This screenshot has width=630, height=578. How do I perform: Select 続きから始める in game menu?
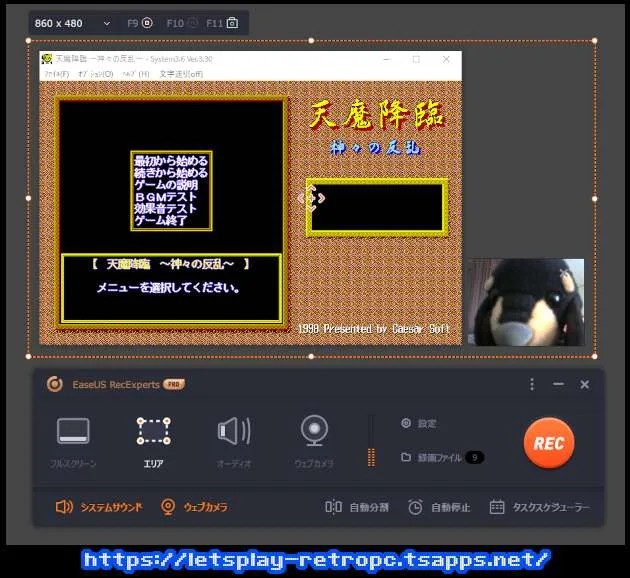point(171,173)
